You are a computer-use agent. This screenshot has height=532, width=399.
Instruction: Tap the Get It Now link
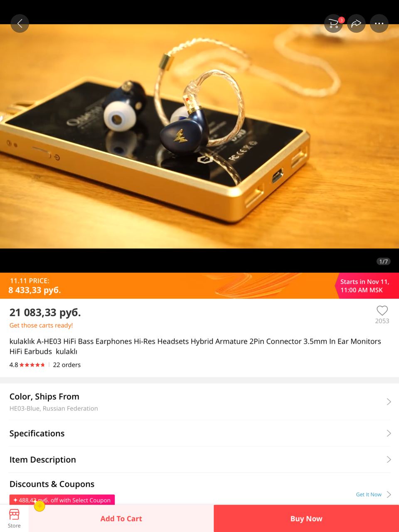click(369, 495)
